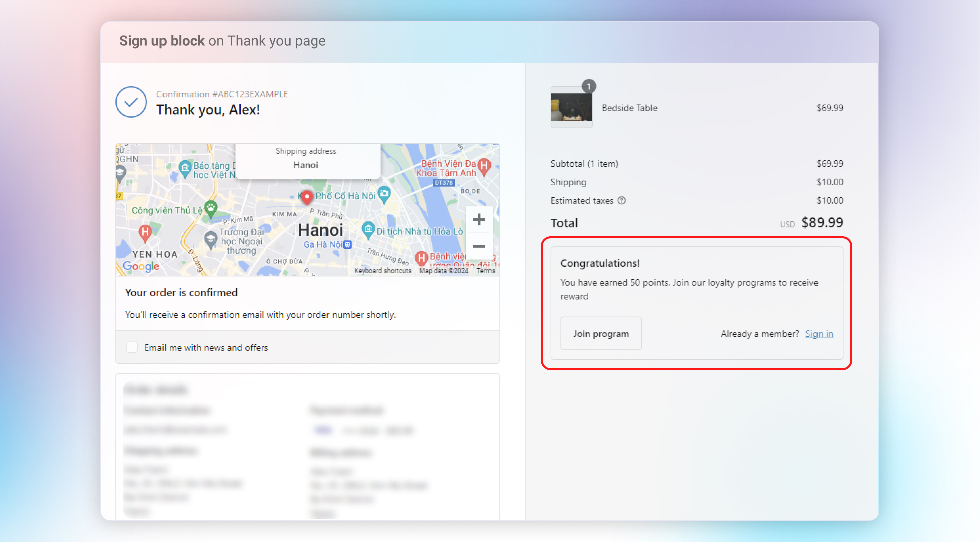Click the Shipping cost $10.00 value
The width and height of the screenshot is (980, 542).
click(x=830, y=182)
